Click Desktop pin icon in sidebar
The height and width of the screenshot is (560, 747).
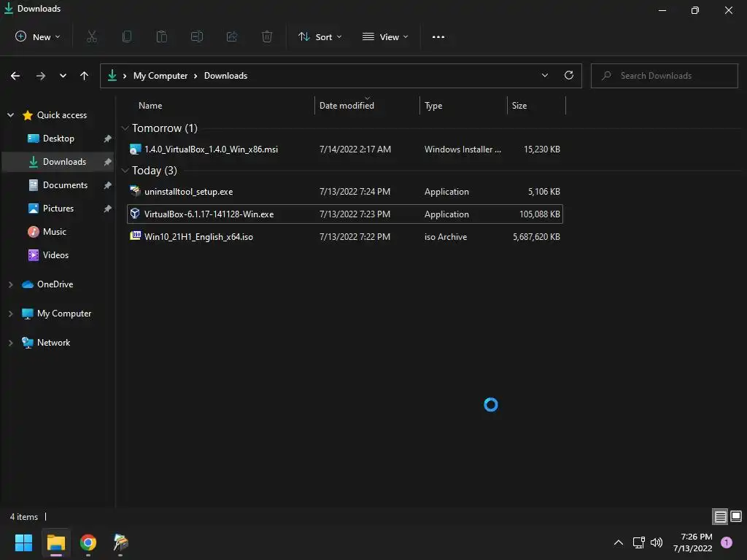click(108, 139)
